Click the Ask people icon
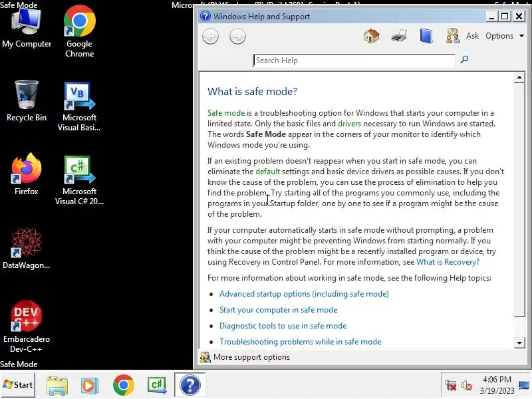The height and width of the screenshot is (399, 532). pyautogui.click(x=453, y=36)
